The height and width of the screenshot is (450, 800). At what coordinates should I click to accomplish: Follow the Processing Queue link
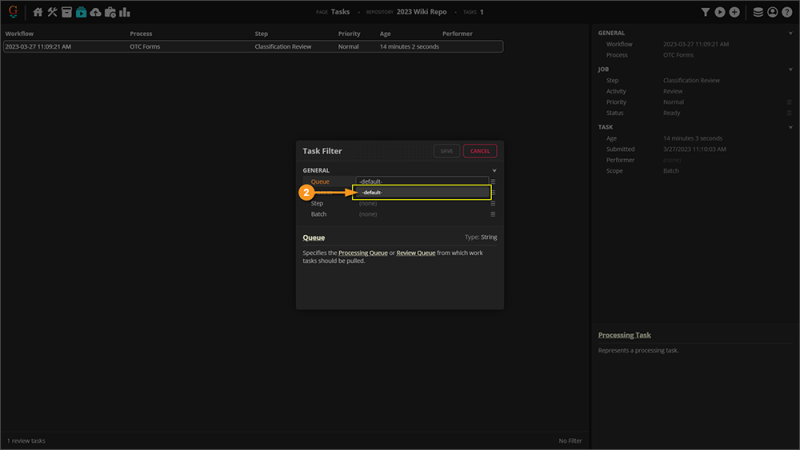pyautogui.click(x=363, y=253)
